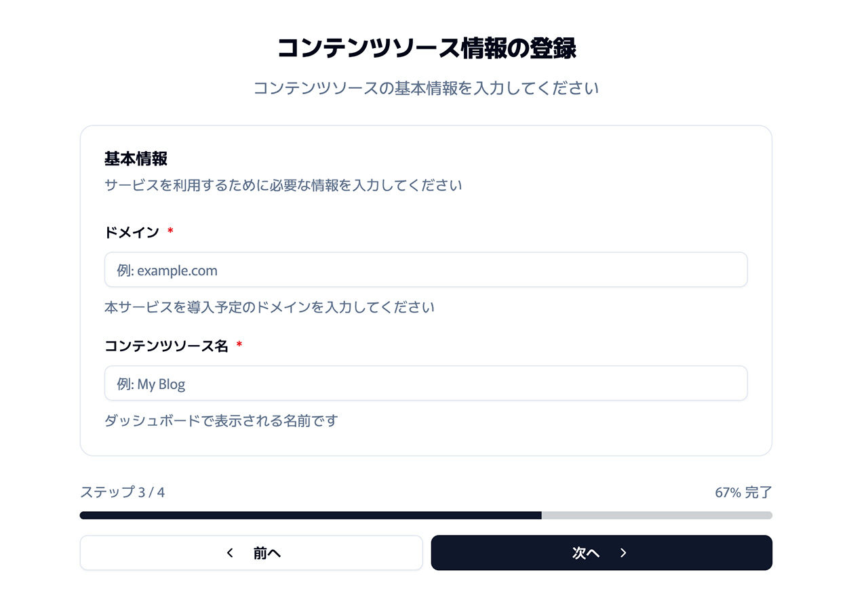Click the ダッシュボードで表示される名前です hint text

coord(221,421)
